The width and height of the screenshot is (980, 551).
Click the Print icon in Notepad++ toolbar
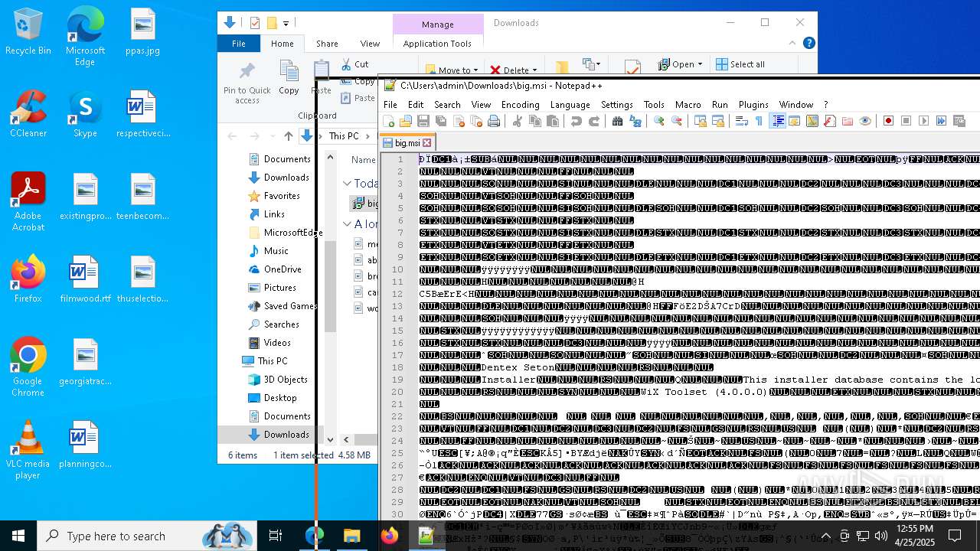[x=494, y=121]
